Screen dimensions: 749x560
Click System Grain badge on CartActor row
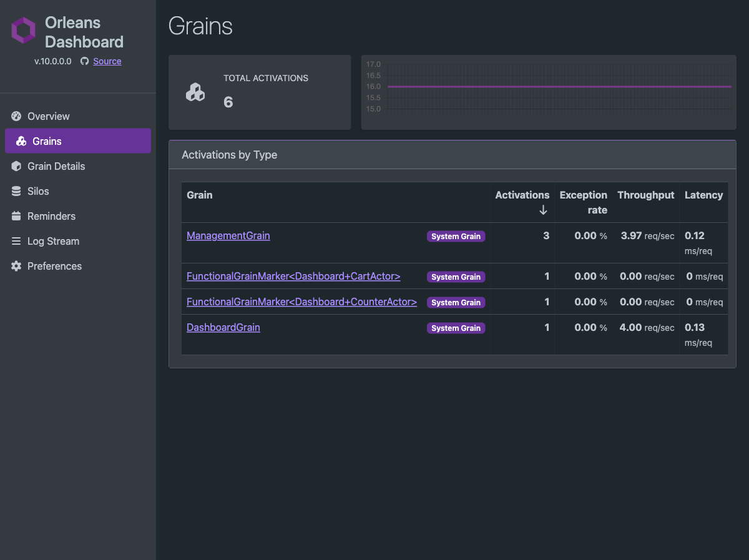tap(456, 277)
